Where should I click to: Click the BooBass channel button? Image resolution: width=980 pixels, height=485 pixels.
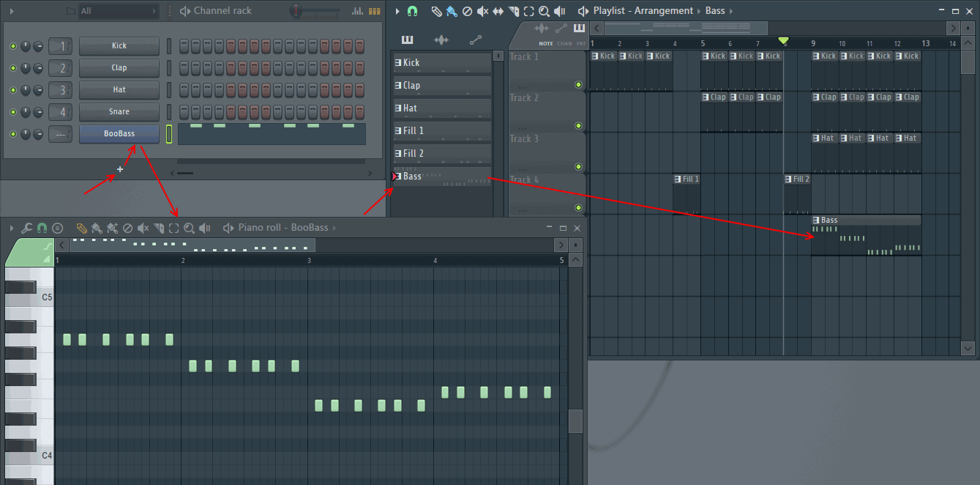tap(119, 134)
